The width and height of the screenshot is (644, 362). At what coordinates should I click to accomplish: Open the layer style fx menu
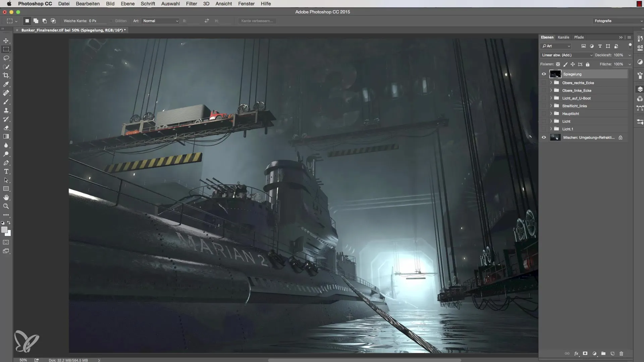click(576, 354)
